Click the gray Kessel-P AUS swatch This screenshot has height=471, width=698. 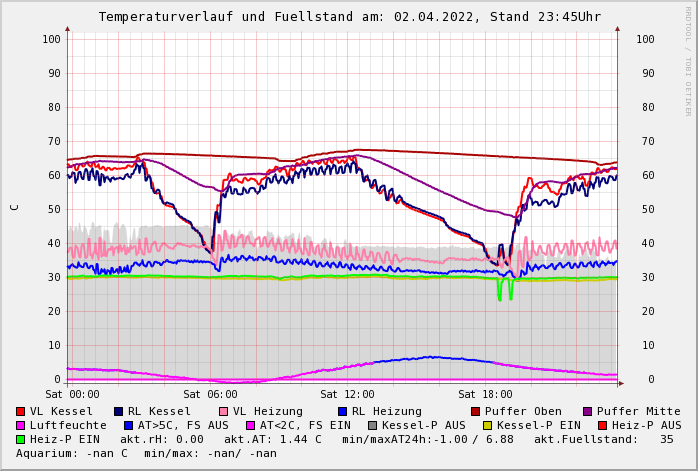pyautogui.click(x=373, y=426)
